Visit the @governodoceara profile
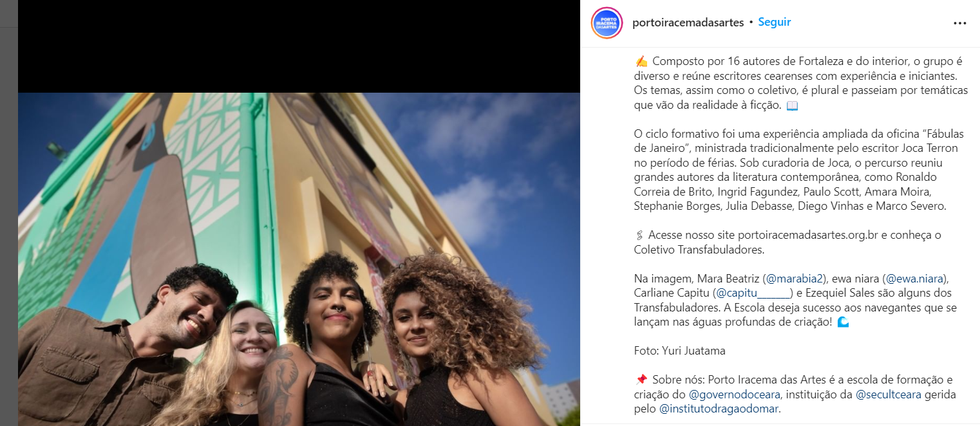Viewport: 980px width, 426px height. 735,394
